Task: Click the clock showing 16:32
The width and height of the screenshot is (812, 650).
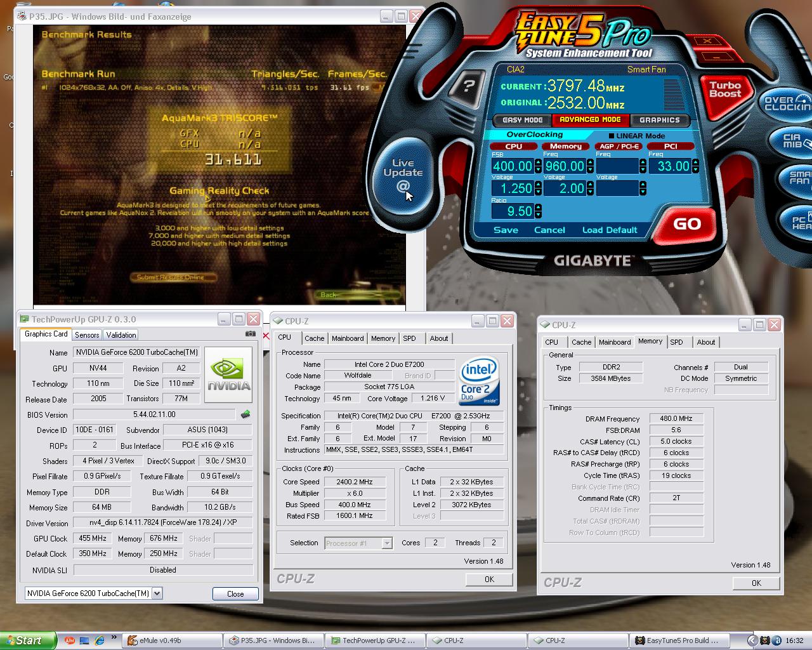Action: 794,640
